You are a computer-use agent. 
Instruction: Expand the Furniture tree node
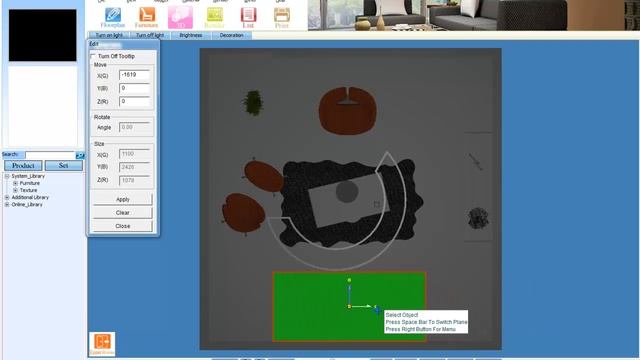[x=15, y=183]
